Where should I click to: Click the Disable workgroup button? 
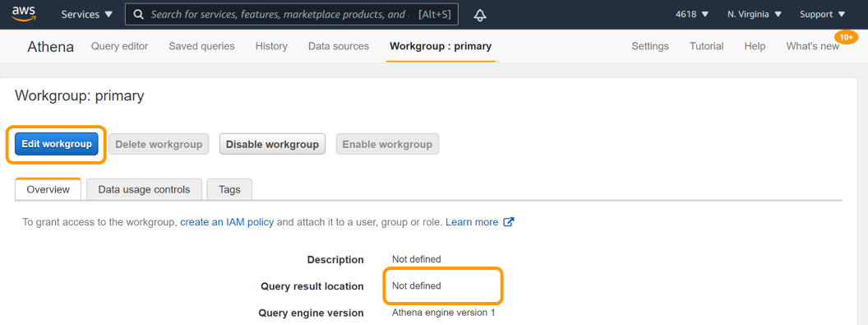coord(272,144)
